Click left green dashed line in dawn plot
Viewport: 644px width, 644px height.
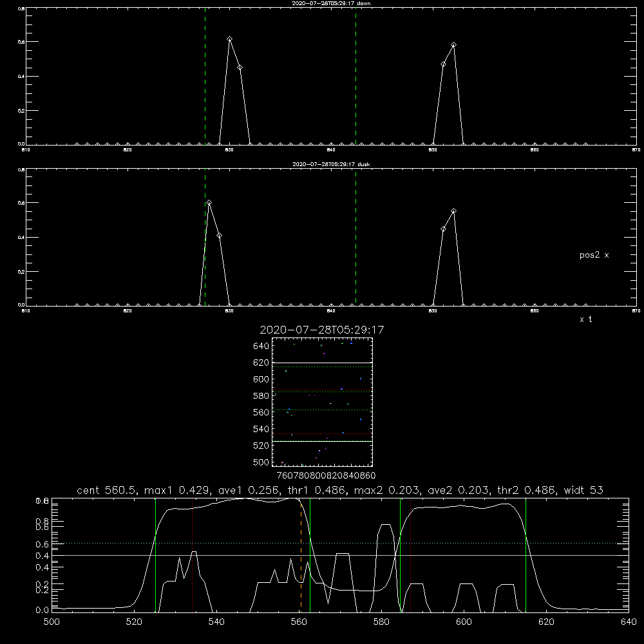point(205,77)
